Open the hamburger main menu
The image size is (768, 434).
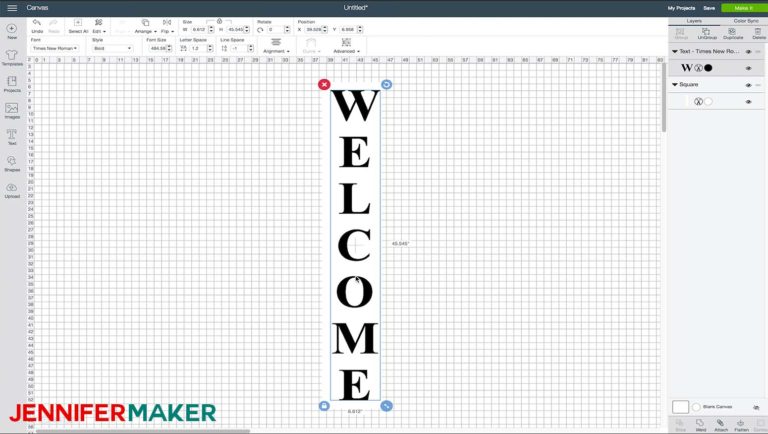click(12, 8)
